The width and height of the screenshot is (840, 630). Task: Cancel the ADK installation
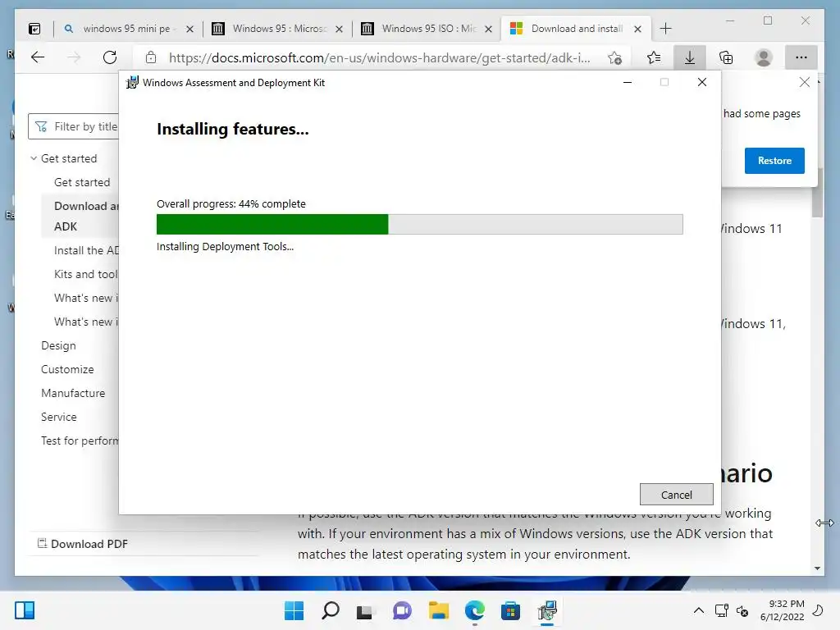[x=676, y=495]
